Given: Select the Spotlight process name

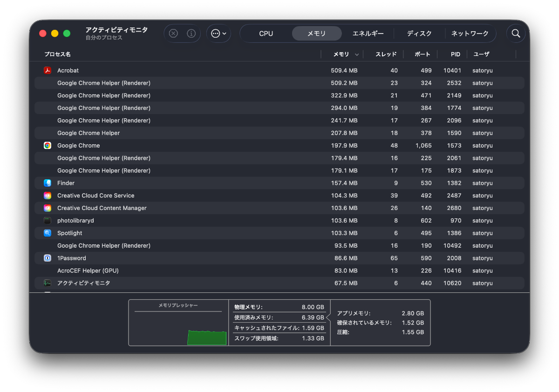Looking at the screenshot, I should click(69, 233).
